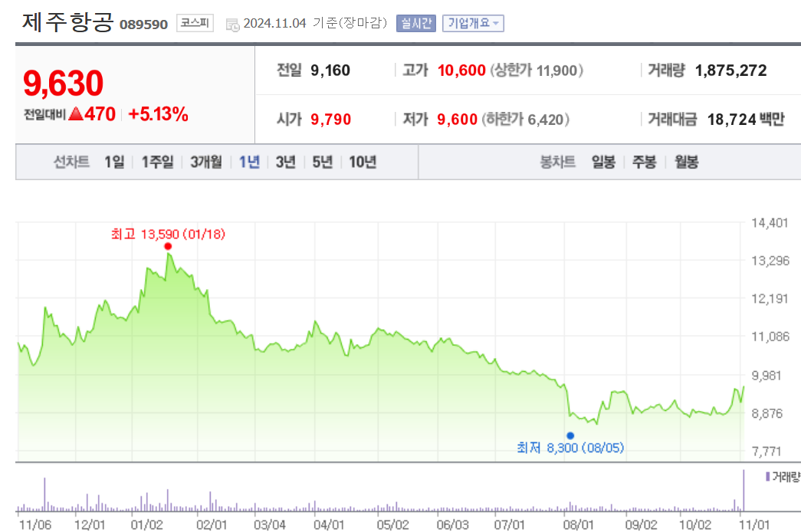Image resolution: width=801 pixels, height=532 pixels.
Task: Click the 전일 value 9,160
Action: point(330,71)
